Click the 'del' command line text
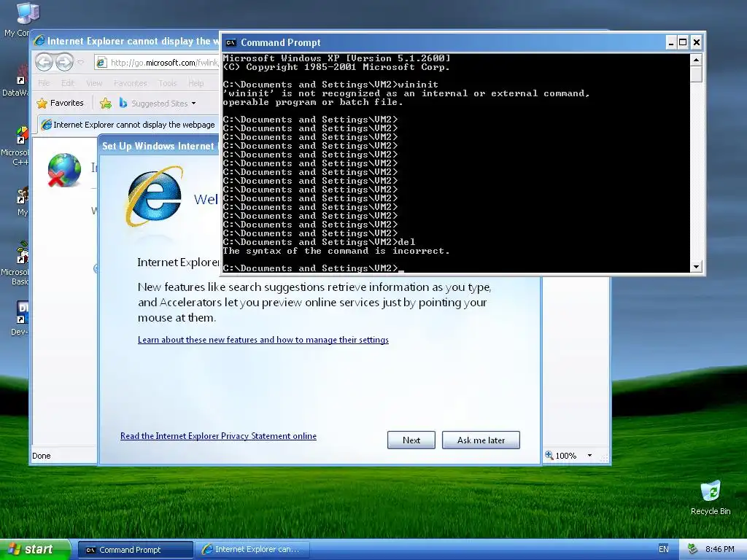 407,242
